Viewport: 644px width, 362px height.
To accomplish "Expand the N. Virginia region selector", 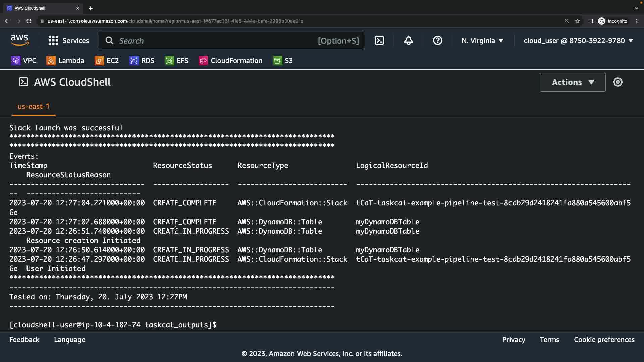I will [x=482, y=41].
